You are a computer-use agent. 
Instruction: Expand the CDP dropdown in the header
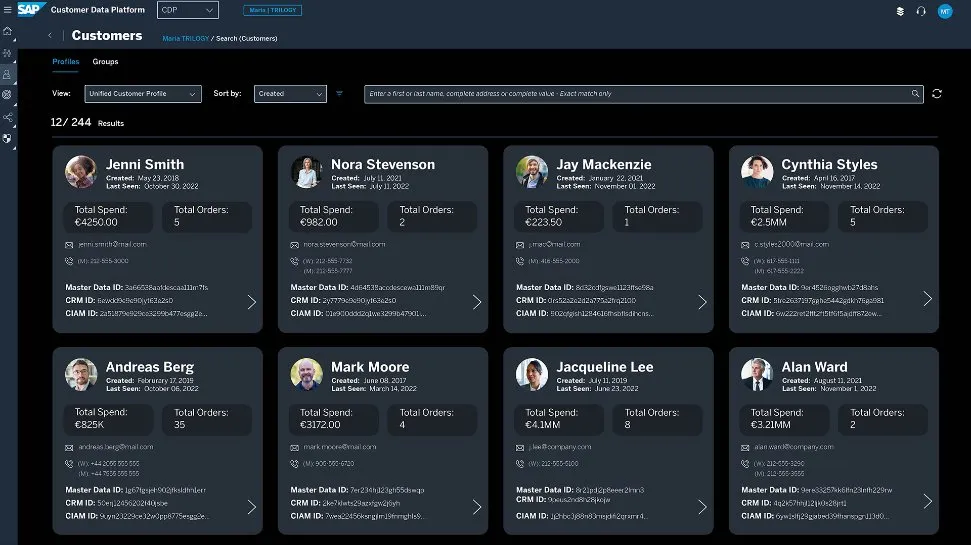click(x=188, y=10)
